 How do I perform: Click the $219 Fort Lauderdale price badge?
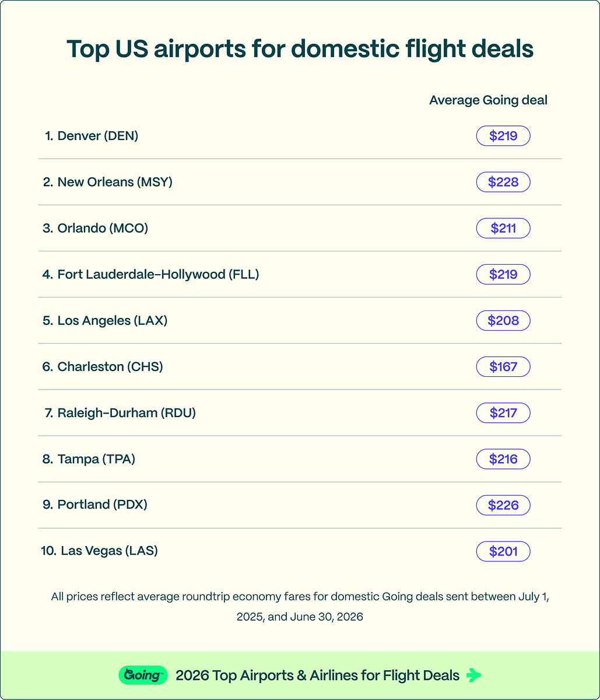click(503, 274)
